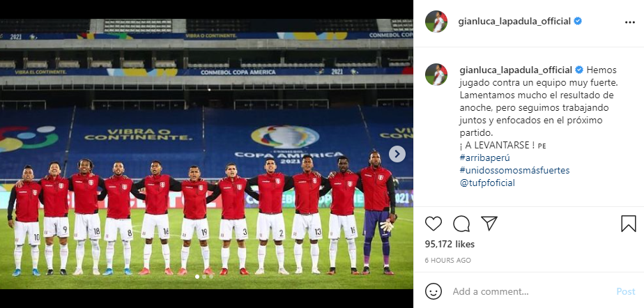
Task: Go to the next photo with arrow
Action: 397,154
